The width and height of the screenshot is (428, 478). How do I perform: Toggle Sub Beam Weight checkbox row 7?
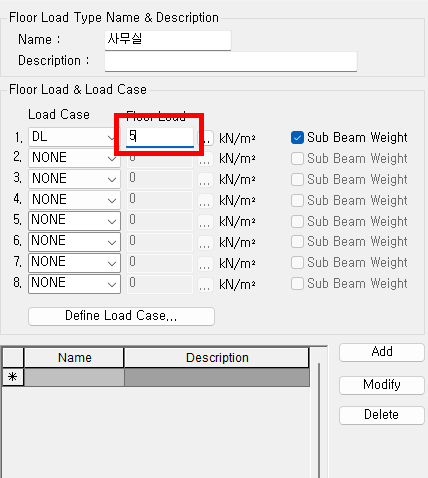[x=297, y=263]
